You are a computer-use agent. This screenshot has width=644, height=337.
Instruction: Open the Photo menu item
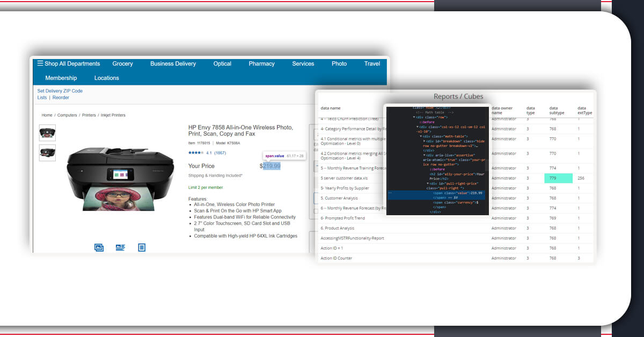(x=339, y=63)
